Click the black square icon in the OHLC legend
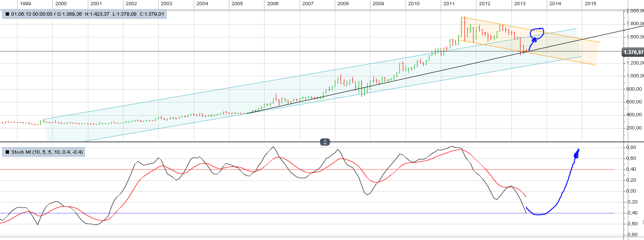 point(7,15)
